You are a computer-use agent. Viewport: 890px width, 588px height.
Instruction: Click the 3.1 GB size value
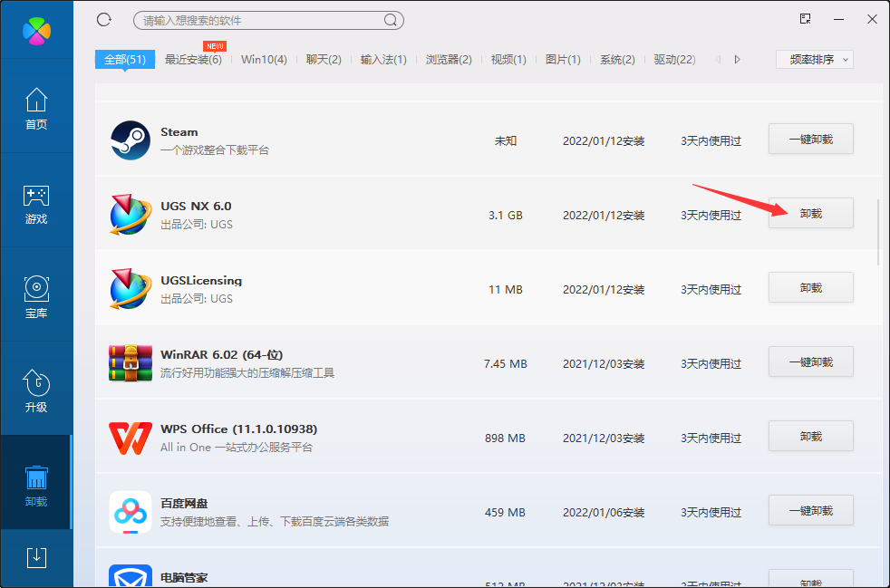[506, 215]
